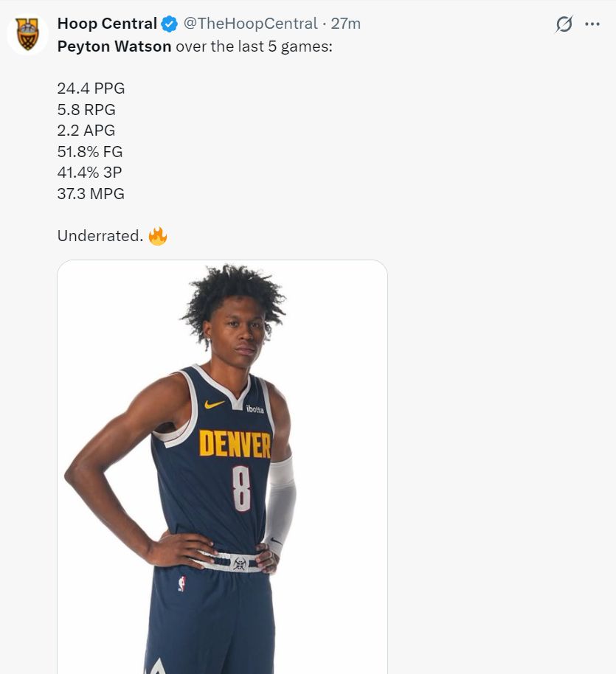Click the Nike swoosh on jersey
616x674 pixels.
point(214,404)
